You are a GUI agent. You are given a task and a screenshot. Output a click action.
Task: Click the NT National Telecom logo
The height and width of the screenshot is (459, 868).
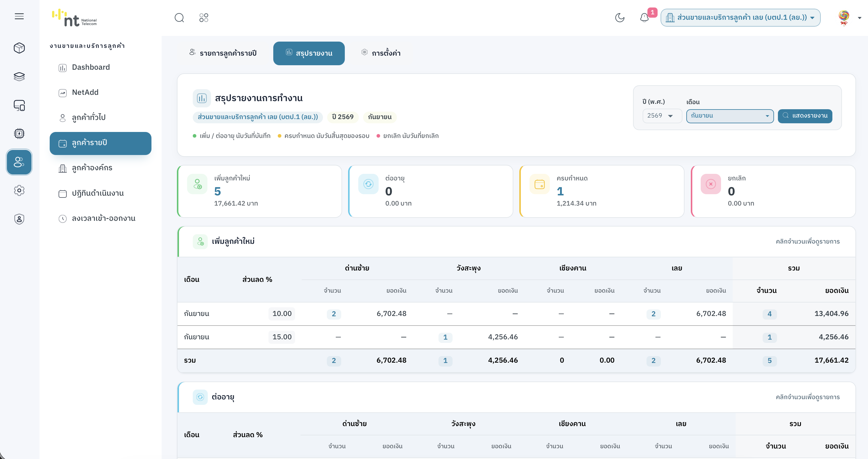tap(75, 18)
